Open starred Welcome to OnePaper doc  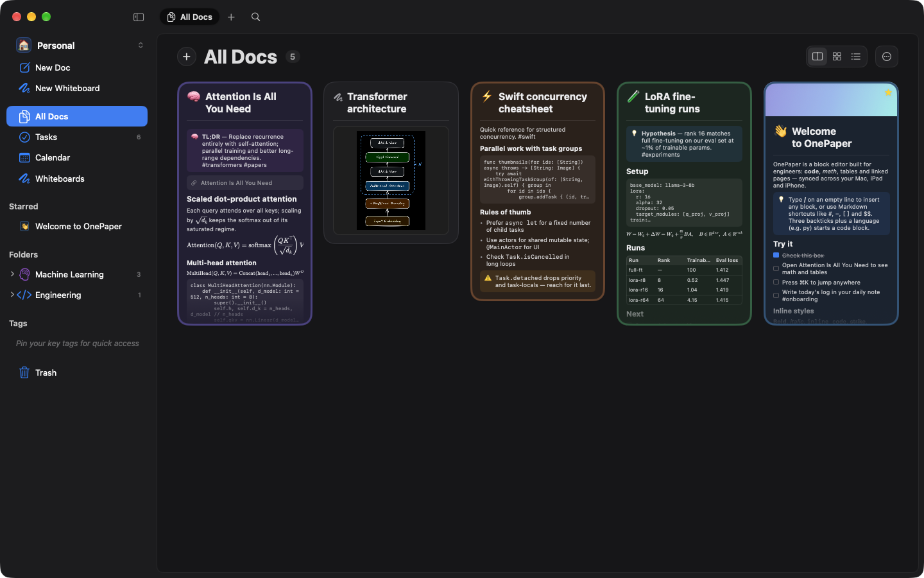coord(77,227)
